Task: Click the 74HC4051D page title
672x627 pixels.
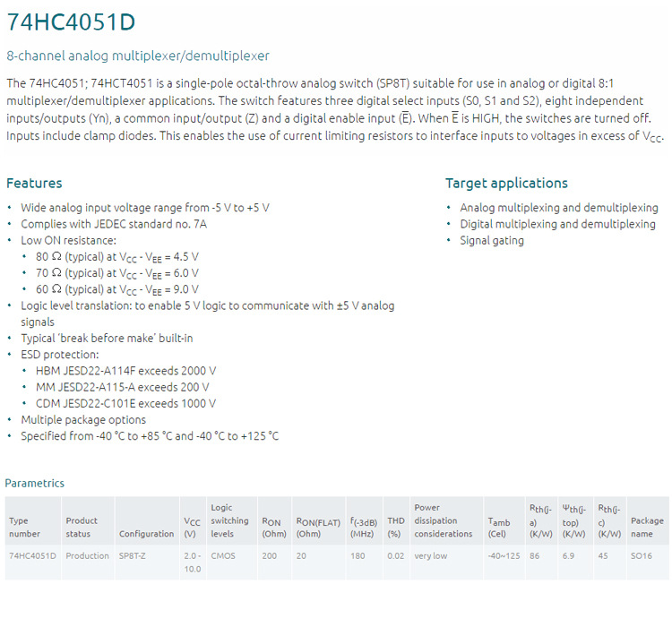Action: (x=71, y=22)
